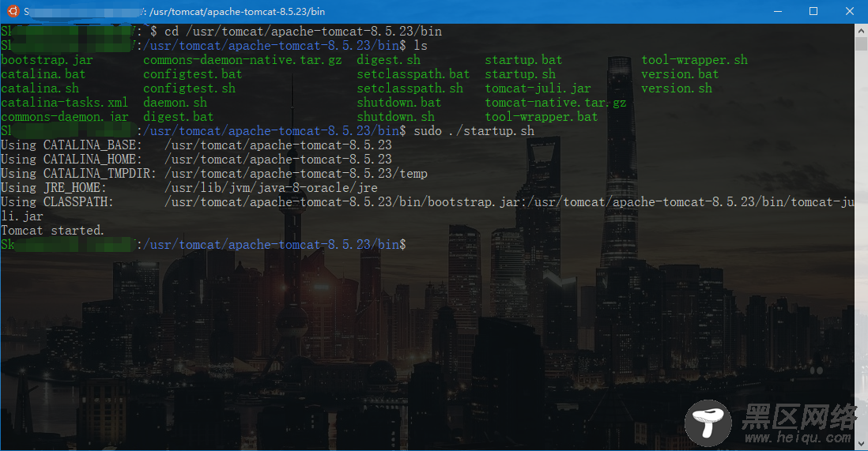Click on catalina-tasks.xml file name
The width and height of the screenshot is (868, 451).
coord(64,103)
